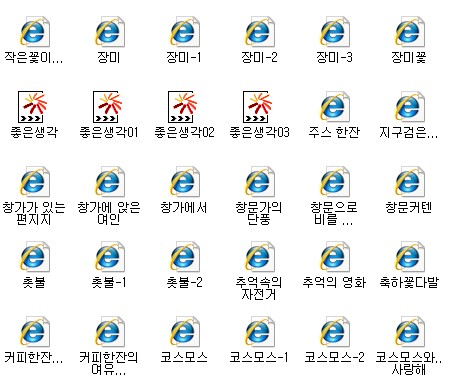The image size is (450, 390).
Task: Select the 촛불-2 file icon
Action: [184, 257]
